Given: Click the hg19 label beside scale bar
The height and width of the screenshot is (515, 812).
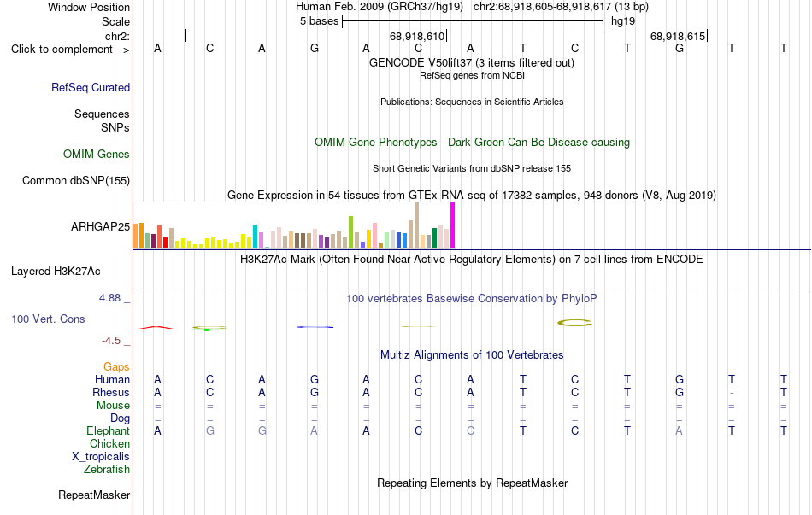Looking at the screenshot, I should point(623,21).
